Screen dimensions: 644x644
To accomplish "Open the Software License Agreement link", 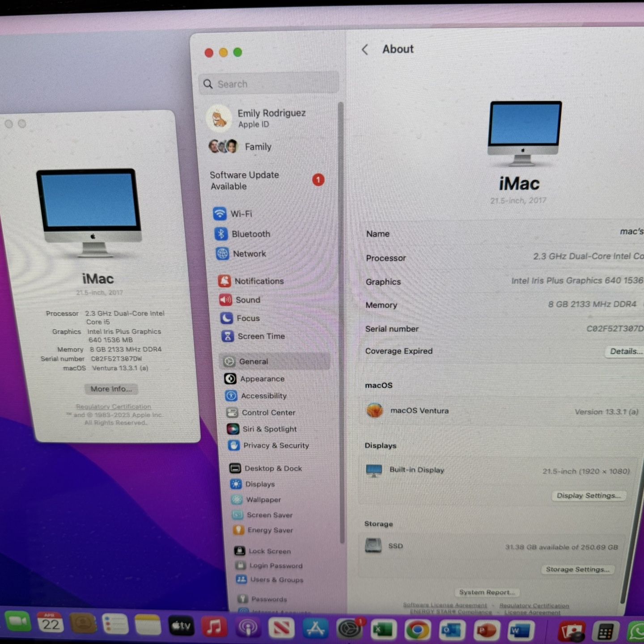I will point(445,605).
